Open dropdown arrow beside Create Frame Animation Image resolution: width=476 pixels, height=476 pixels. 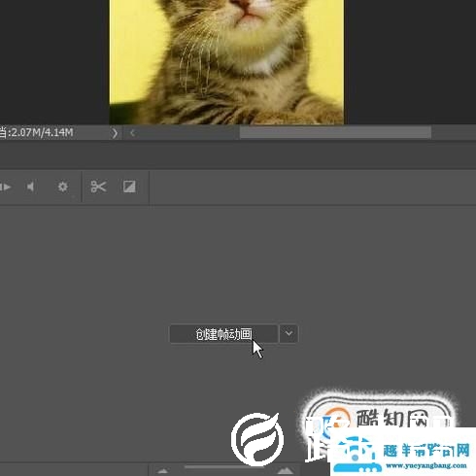(x=289, y=333)
